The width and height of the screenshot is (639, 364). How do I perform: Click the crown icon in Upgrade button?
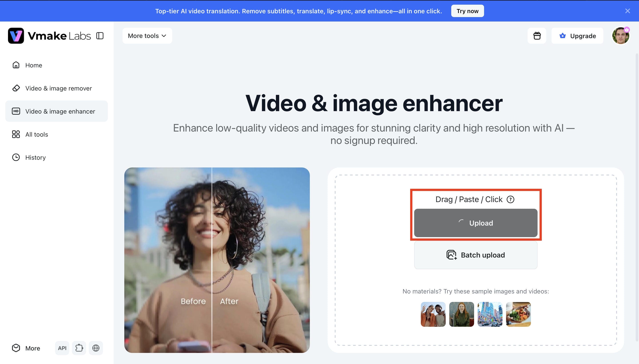[x=562, y=36]
